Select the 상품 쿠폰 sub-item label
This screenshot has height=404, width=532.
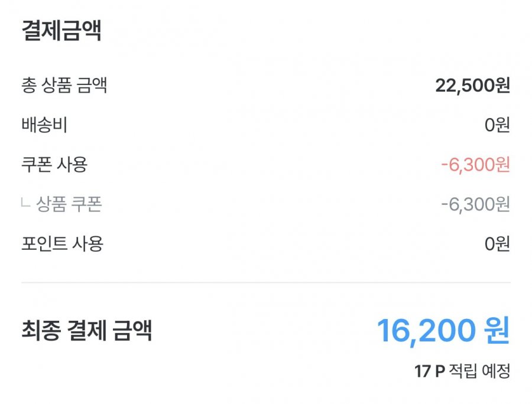click(x=69, y=204)
